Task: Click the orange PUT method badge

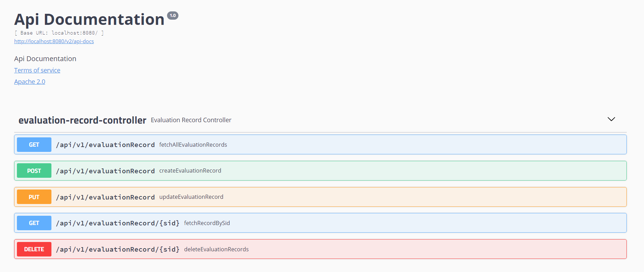Action: tap(34, 197)
